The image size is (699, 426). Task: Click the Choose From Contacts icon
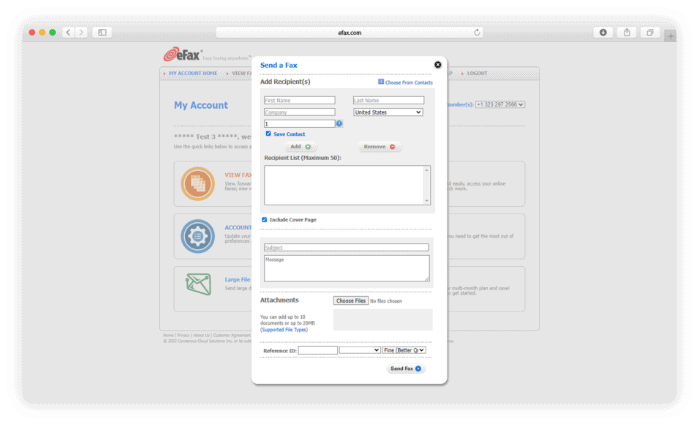pos(381,82)
